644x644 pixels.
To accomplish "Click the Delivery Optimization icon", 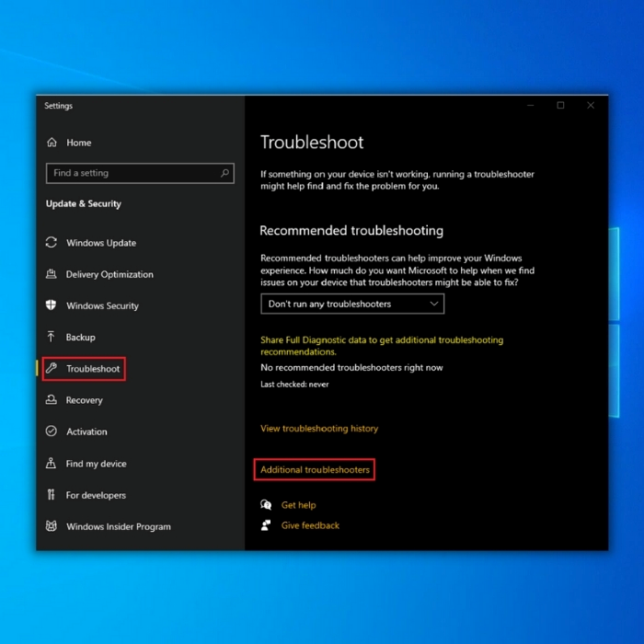I will (52, 274).
